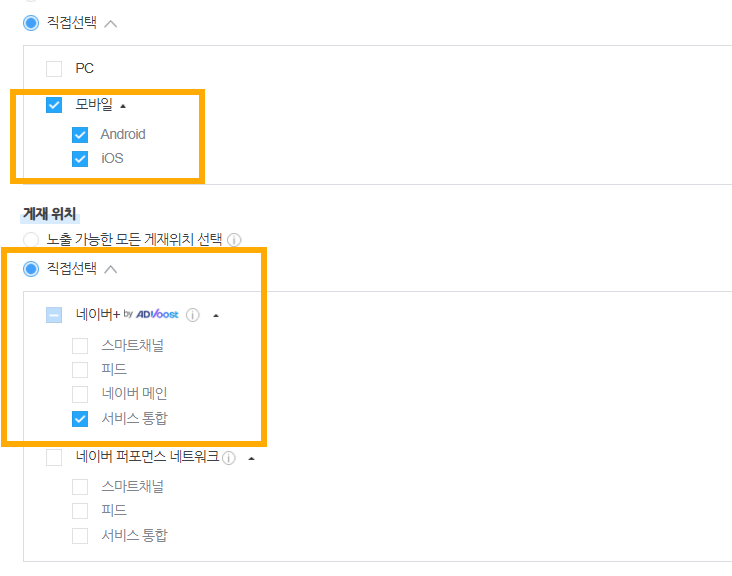Viewport: 732px width, 576px height.
Task: Click info icon beside 네이버 퍼포먼스 네트워크
Action: (229, 458)
